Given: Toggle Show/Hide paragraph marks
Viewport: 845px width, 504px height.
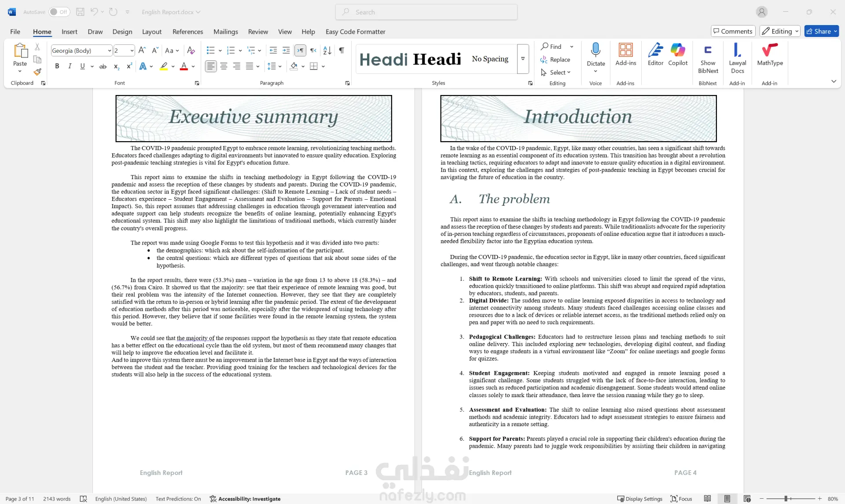Looking at the screenshot, I should pos(342,51).
